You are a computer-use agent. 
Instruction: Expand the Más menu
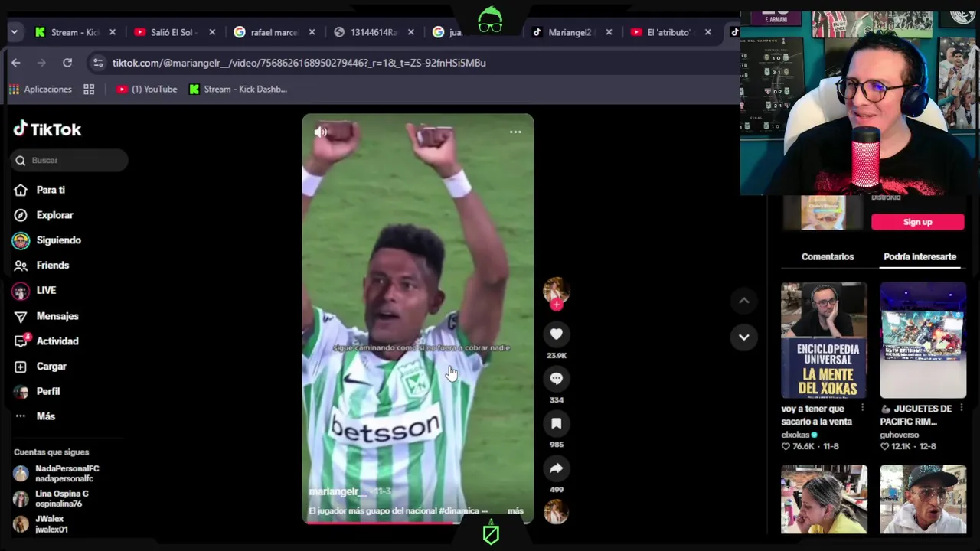coord(35,416)
